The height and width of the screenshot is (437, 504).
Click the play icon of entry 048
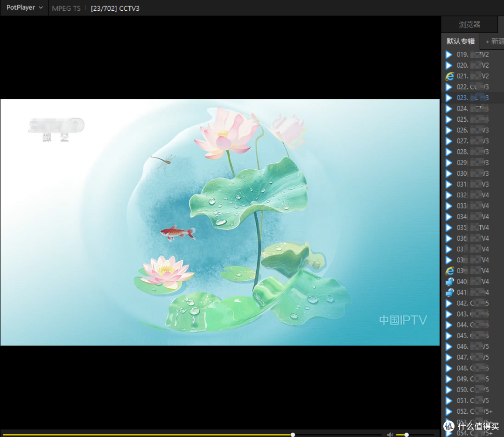click(x=449, y=368)
